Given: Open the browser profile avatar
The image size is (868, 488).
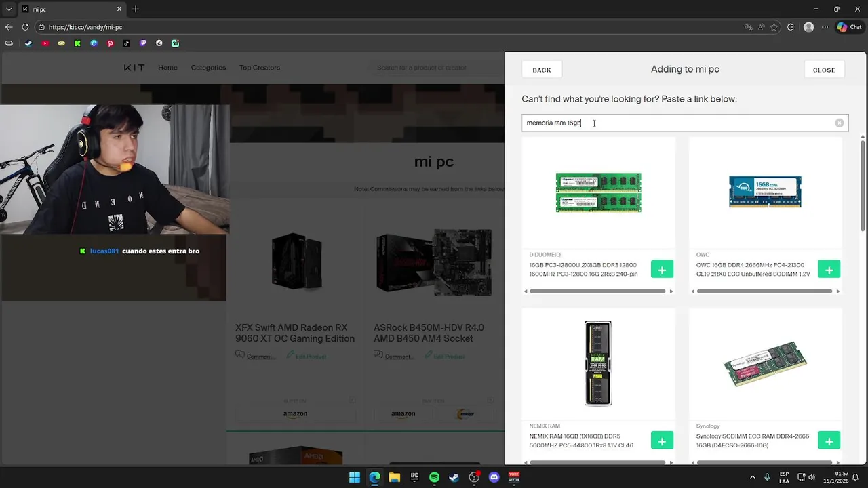Looking at the screenshot, I should [x=808, y=27].
